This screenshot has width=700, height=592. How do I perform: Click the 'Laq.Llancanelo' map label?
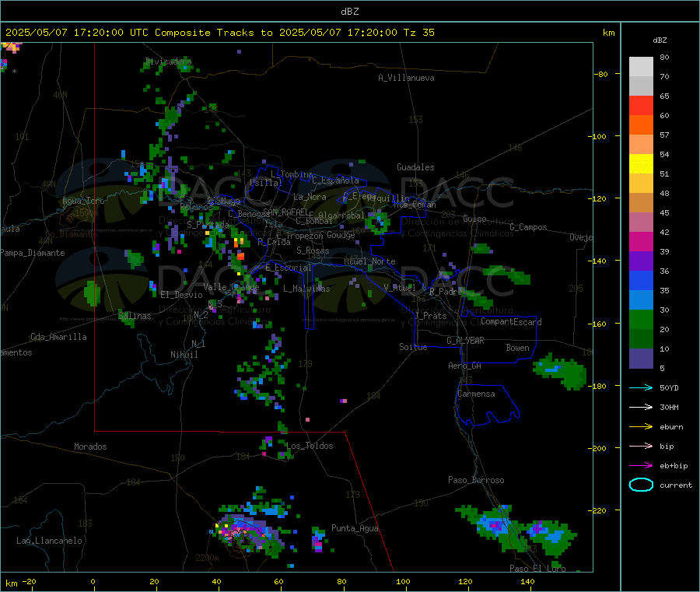pyautogui.click(x=50, y=541)
